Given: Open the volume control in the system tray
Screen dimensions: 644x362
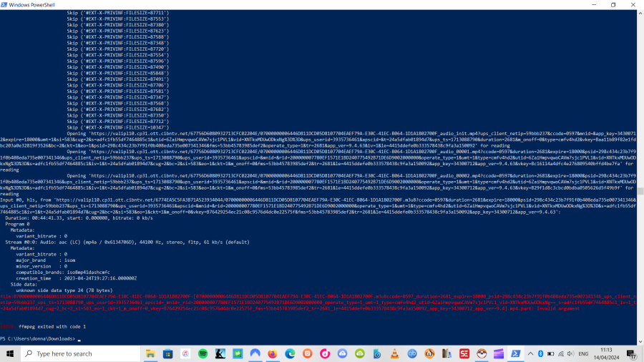Looking at the screenshot, I should 570,353.
